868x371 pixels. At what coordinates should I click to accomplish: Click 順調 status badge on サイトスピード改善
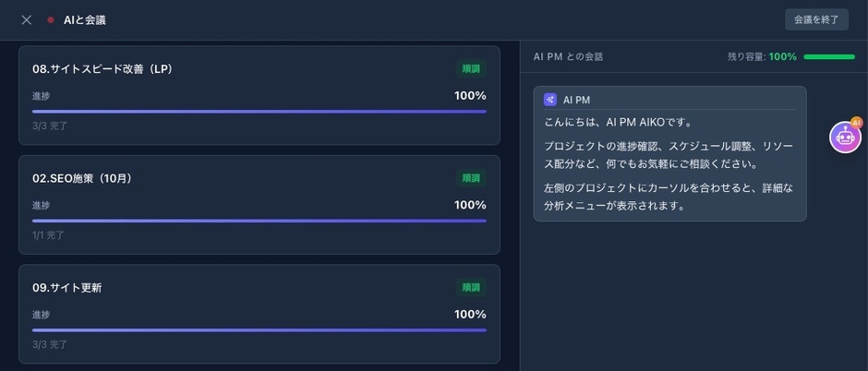click(x=471, y=68)
